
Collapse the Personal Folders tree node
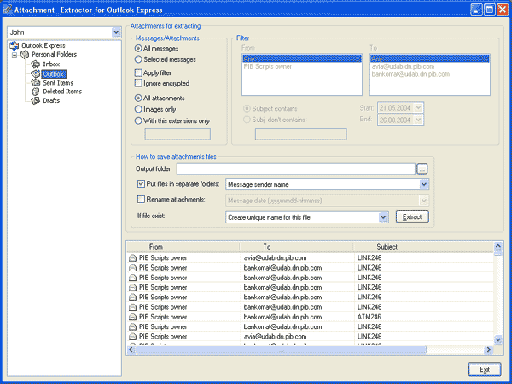coord(14,55)
